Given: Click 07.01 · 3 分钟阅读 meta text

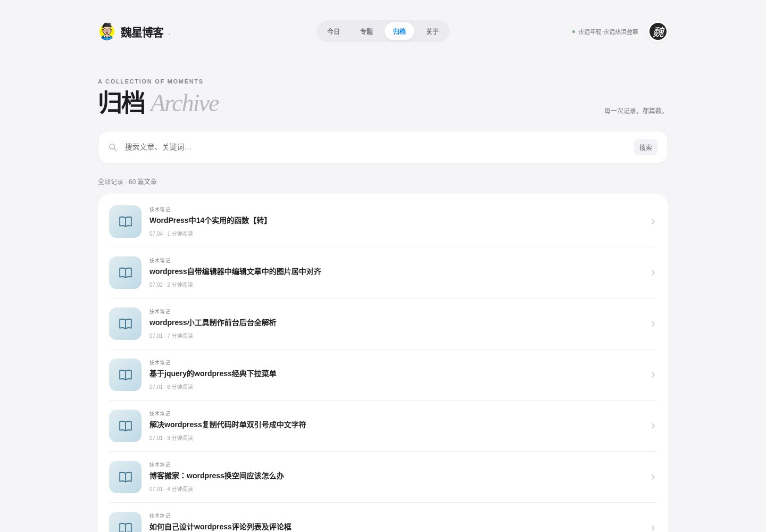Looking at the screenshot, I should pos(171,438).
